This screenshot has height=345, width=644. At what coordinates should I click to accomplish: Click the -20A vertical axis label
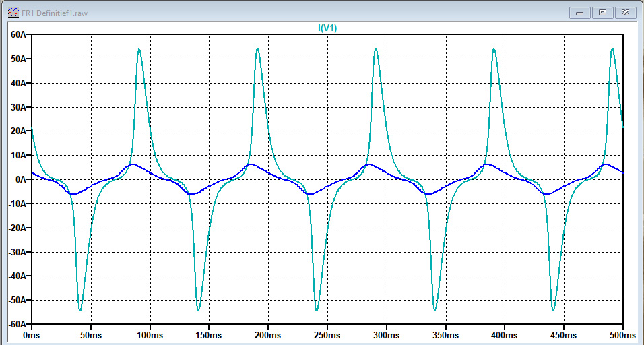pyautogui.click(x=18, y=228)
